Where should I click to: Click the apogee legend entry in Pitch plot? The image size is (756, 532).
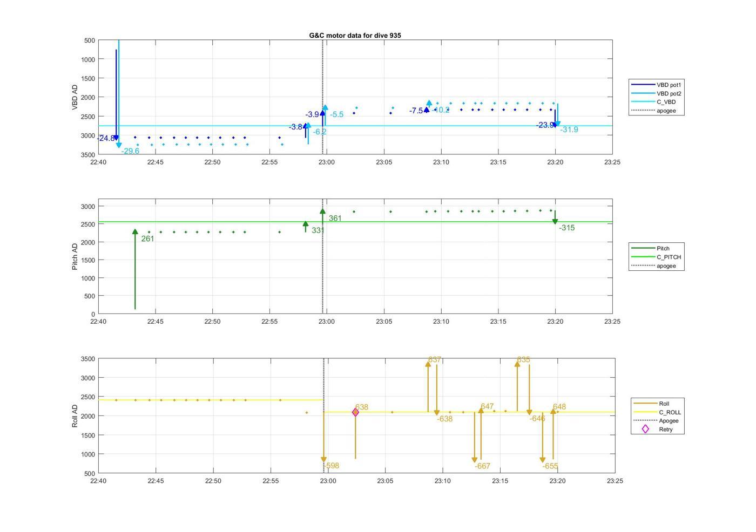pyautogui.click(x=653, y=265)
